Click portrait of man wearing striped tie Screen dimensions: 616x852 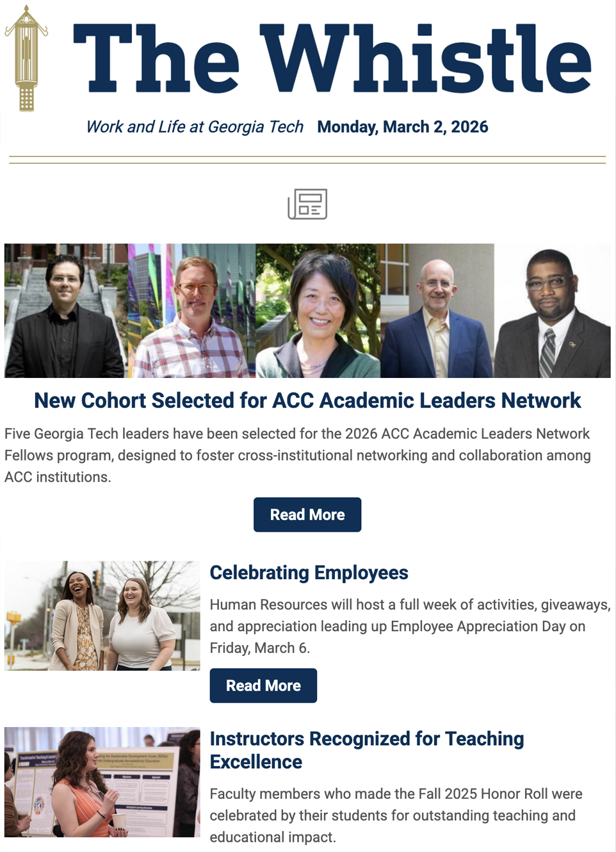(552, 311)
